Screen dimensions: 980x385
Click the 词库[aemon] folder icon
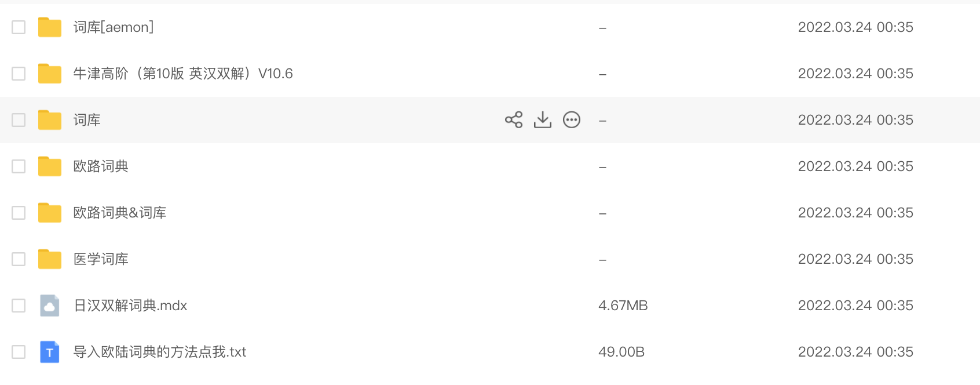pos(50,27)
